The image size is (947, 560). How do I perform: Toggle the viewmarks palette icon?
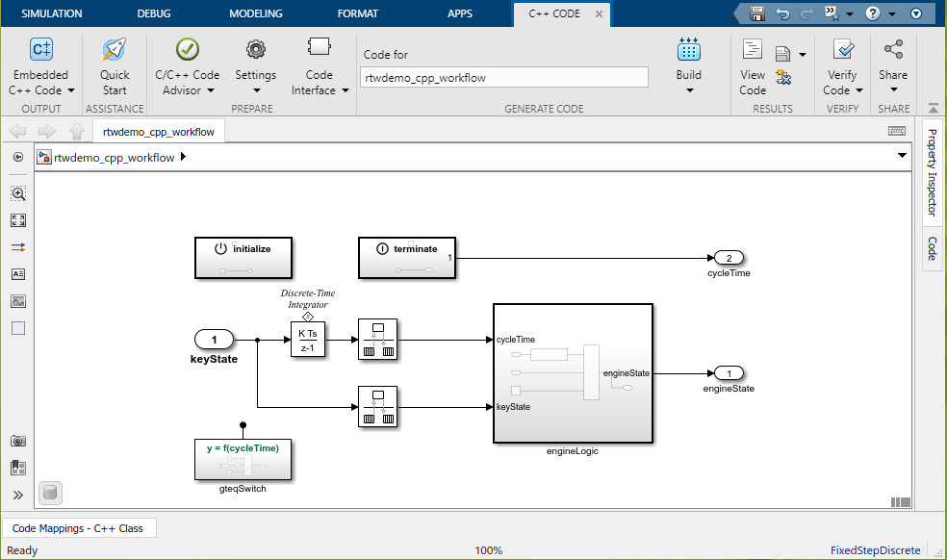[x=18, y=468]
